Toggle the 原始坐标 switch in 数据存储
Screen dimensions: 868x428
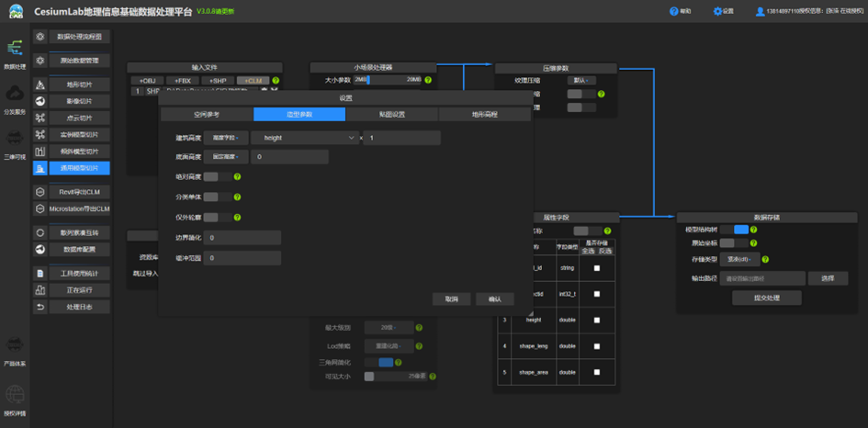point(734,242)
